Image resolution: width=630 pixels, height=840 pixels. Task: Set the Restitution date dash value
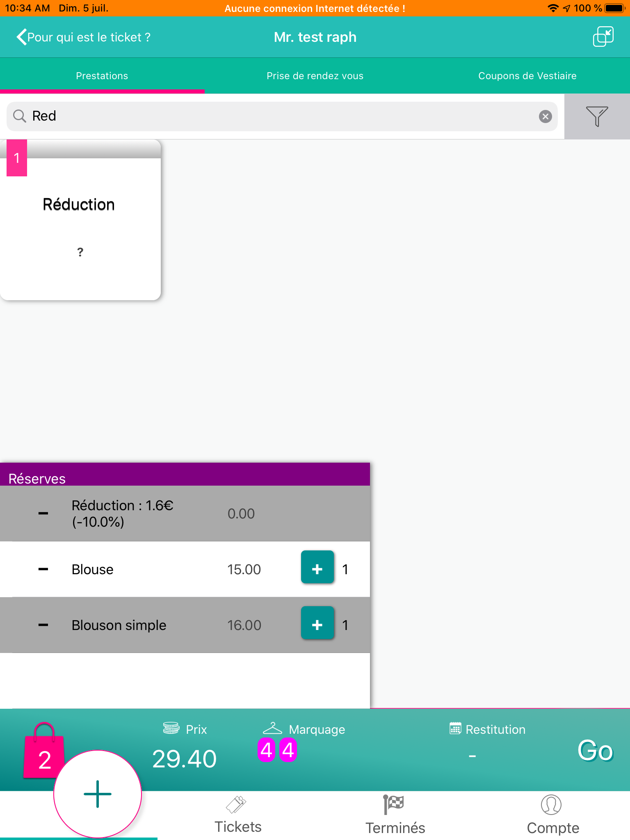[472, 756]
